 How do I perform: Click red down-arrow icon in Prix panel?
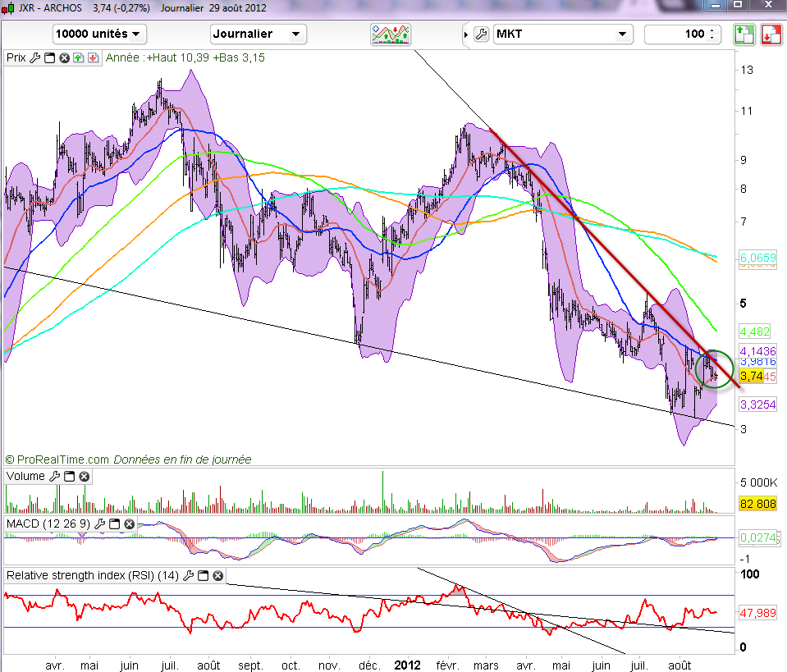click(x=92, y=58)
